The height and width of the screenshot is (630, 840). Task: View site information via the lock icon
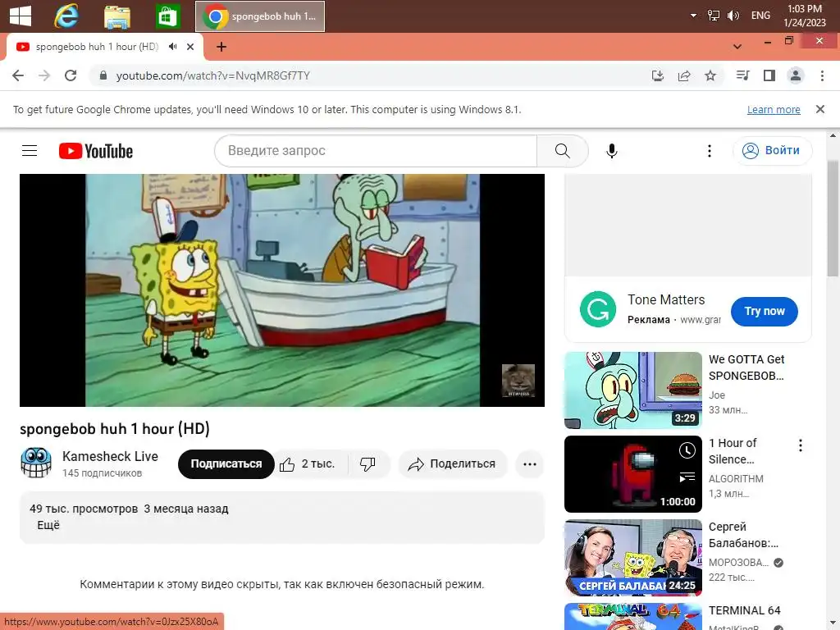coord(103,75)
